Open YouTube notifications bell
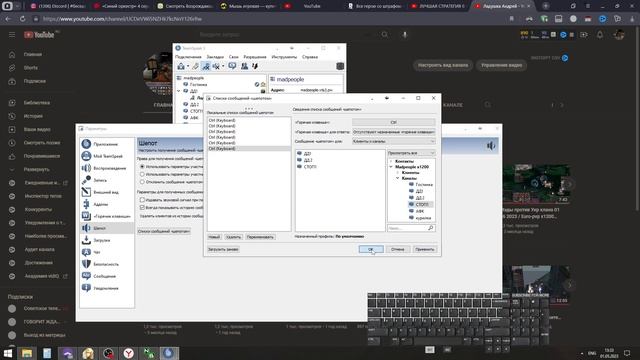Screen dimensions: 640x360 pyautogui.click(x=600, y=35)
